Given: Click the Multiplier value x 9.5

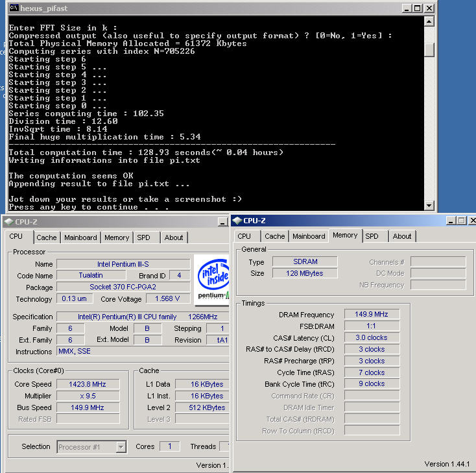Looking at the screenshot, I should 88,396.
